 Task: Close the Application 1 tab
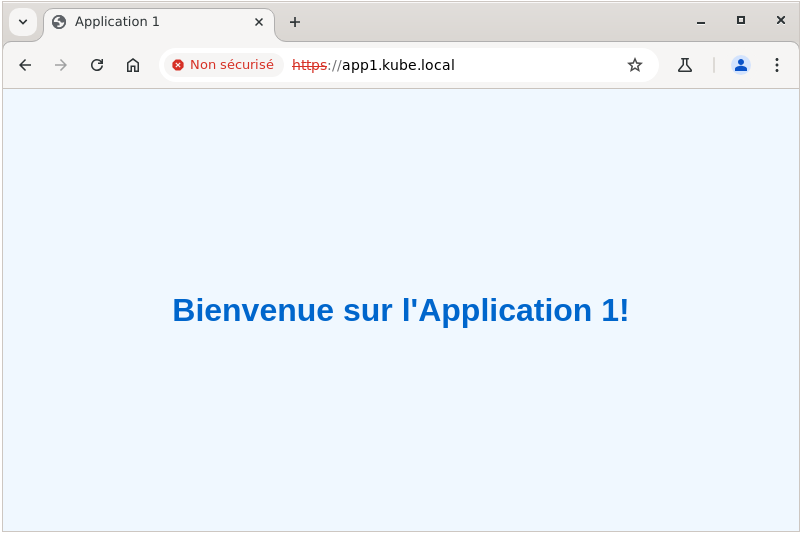pos(259,22)
